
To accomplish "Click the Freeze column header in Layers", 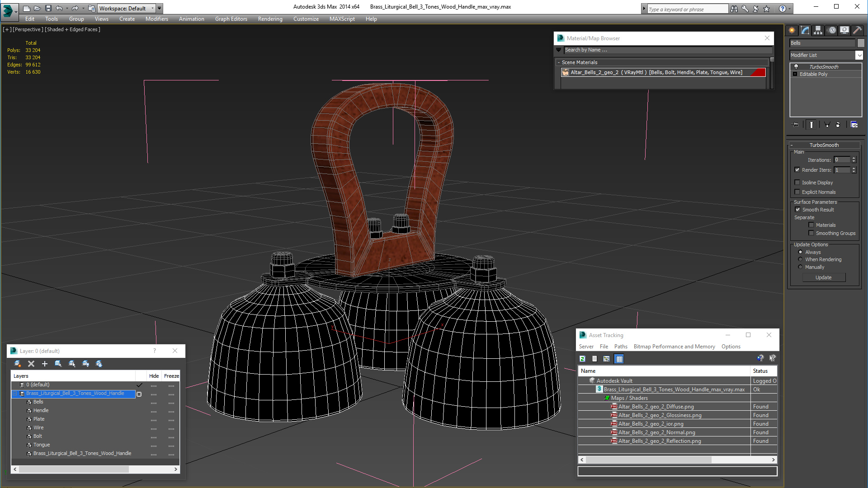I will tap(171, 376).
